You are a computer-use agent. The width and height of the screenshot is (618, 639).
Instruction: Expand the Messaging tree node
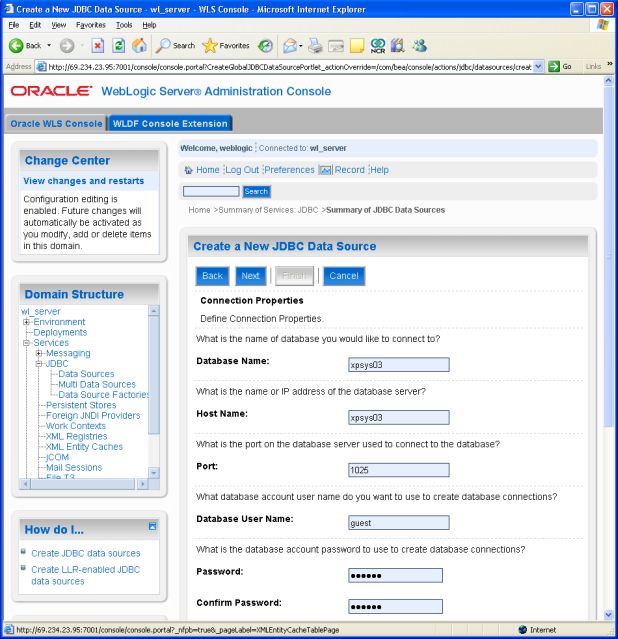39,353
